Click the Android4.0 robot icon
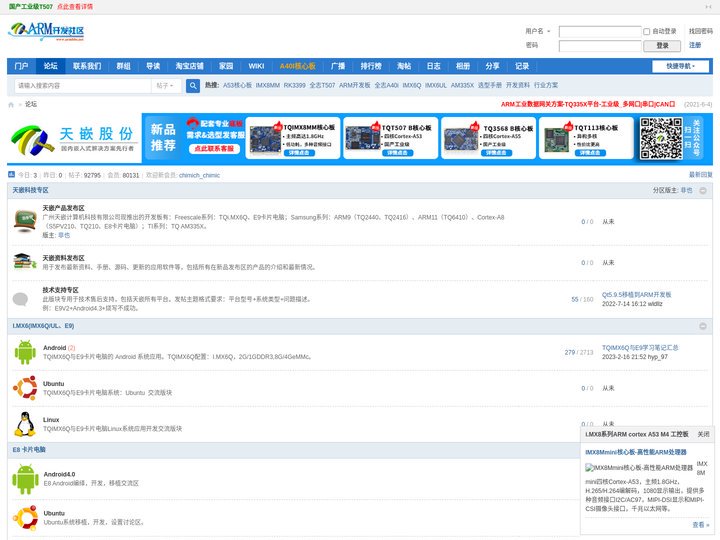The height and width of the screenshot is (540, 720). (26, 479)
